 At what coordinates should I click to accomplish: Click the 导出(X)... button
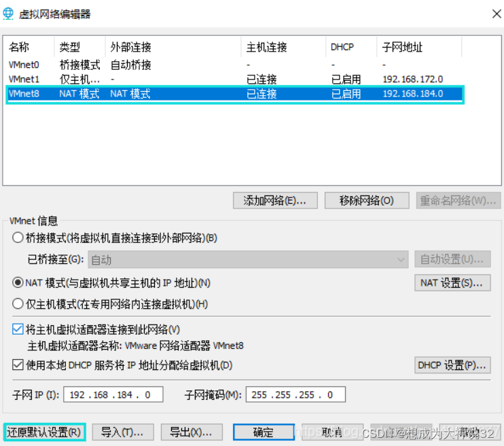192,432
